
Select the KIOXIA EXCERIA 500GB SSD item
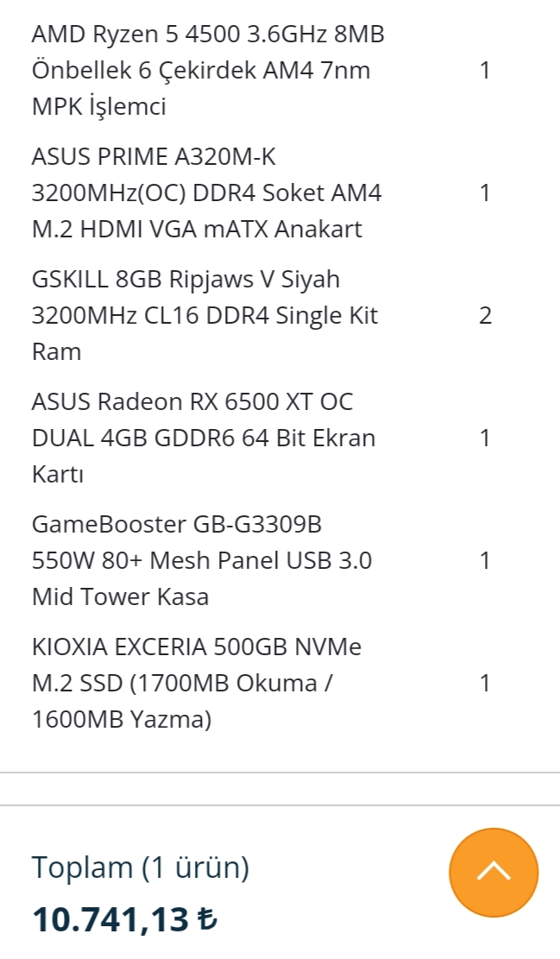[x=196, y=684]
